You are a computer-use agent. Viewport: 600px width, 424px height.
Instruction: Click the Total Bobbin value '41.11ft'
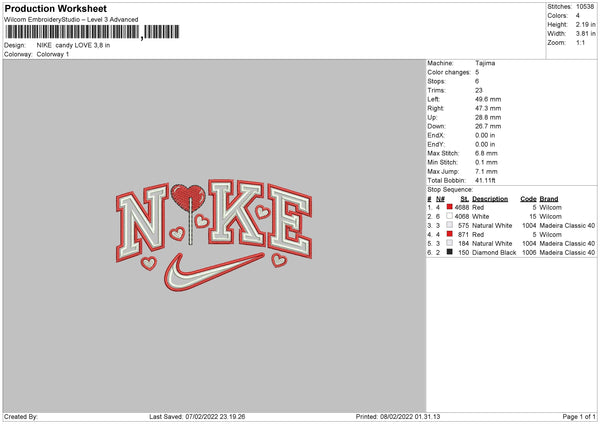[x=485, y=180]
